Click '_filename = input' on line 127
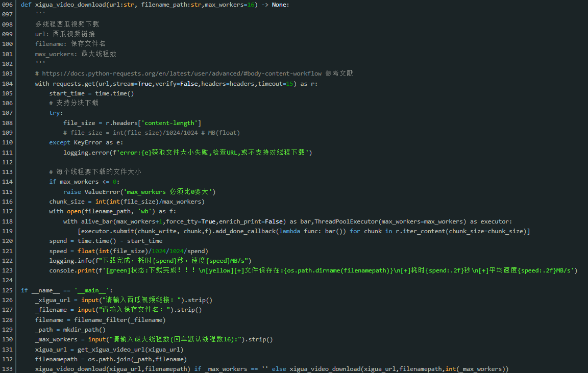 [x=65, y=310]
